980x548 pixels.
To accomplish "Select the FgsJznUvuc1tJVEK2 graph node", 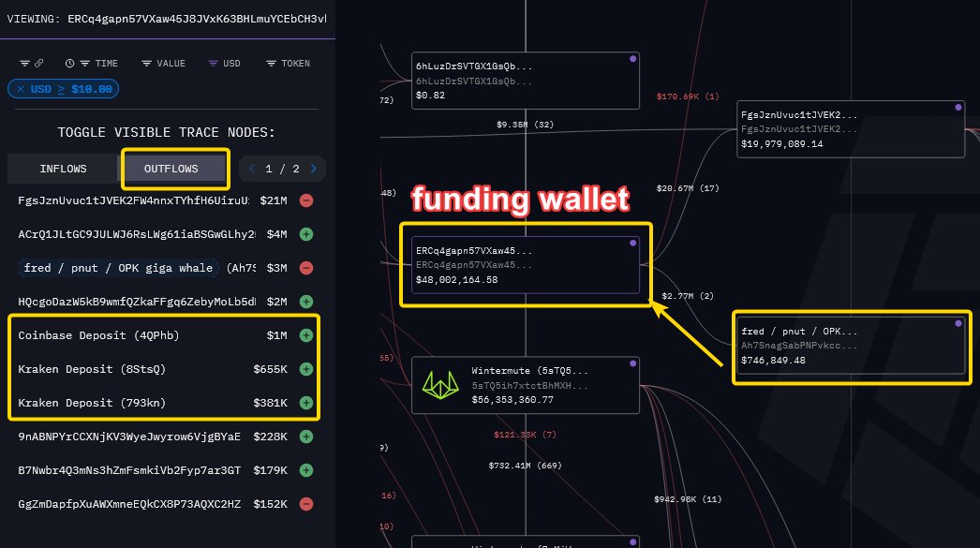I will point(851,129).
